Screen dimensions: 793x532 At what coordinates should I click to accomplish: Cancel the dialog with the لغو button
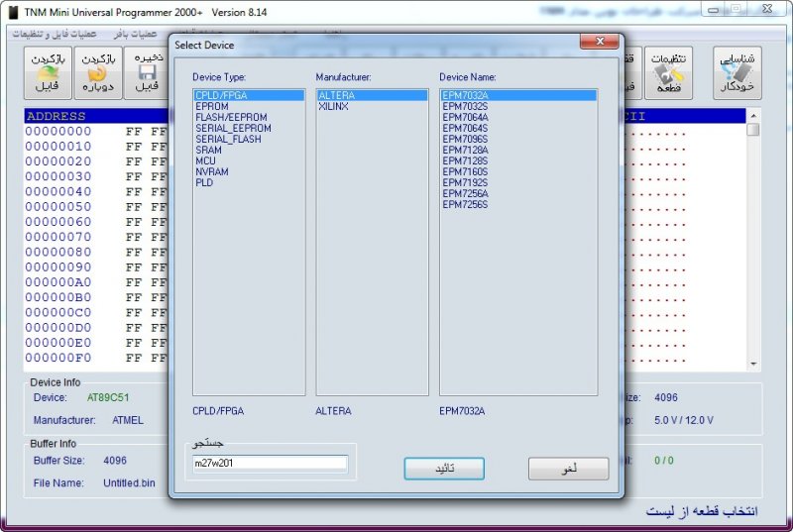(x=568, y=469)
